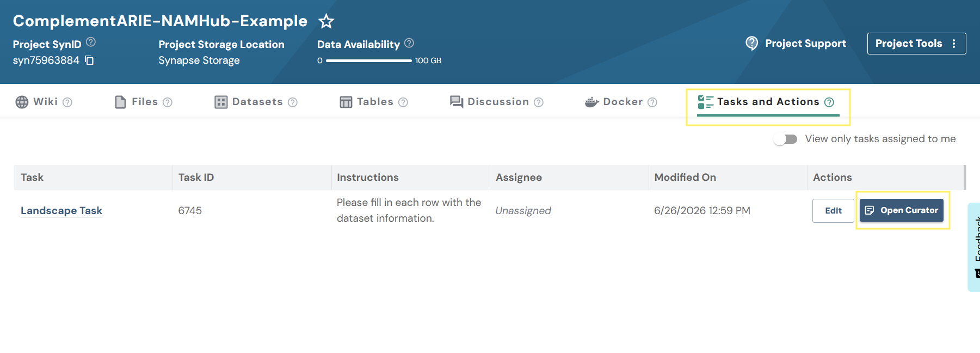Click the Datasets grid icon
Image resolution: width=980 pixels, height=353 pixels.
click(221, 102)
